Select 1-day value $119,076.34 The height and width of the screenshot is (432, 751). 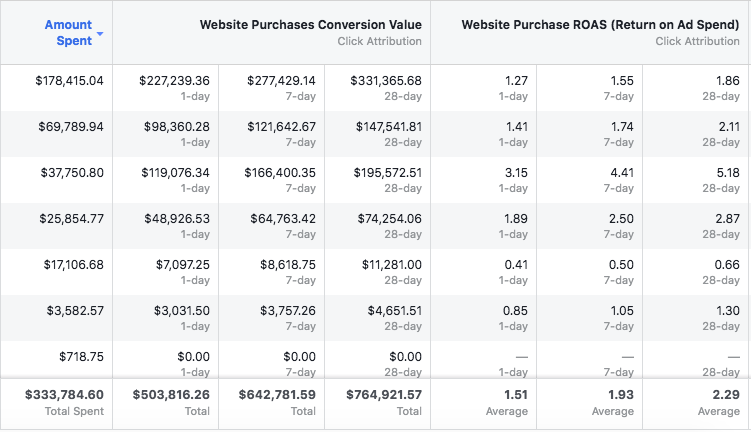(x=175, y=172)
